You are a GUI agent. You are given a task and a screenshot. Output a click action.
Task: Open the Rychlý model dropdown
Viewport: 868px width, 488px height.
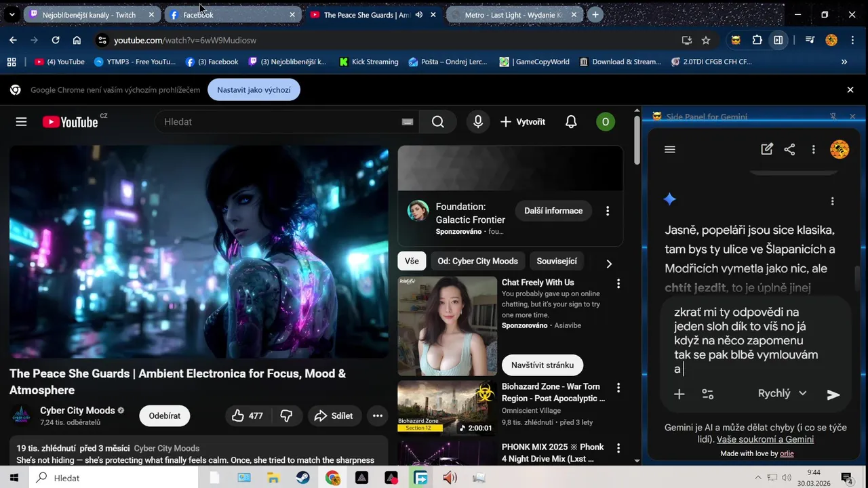tap(782, 393)
